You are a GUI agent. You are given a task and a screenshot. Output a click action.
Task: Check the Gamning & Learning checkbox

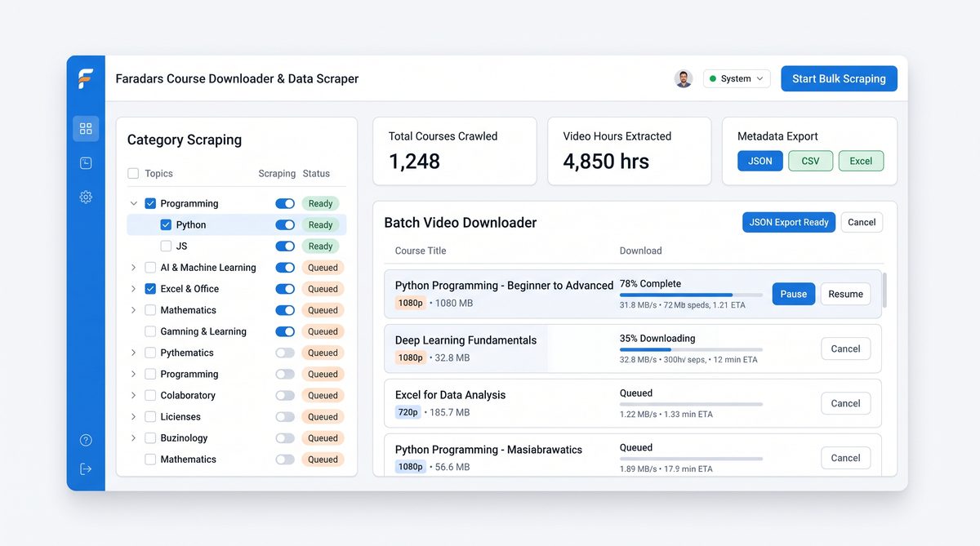coord(150,331)
